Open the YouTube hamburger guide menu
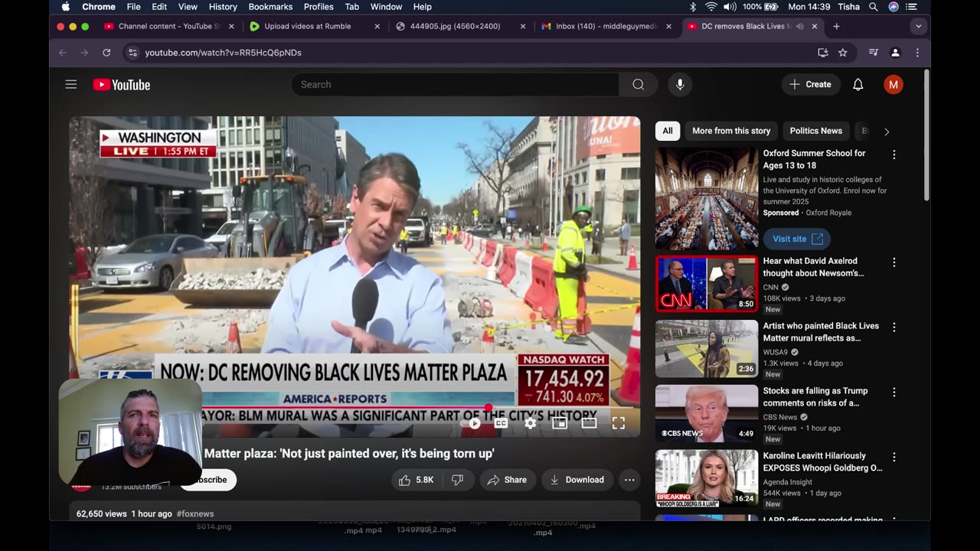The image size is (980, 551). [71, 84]
